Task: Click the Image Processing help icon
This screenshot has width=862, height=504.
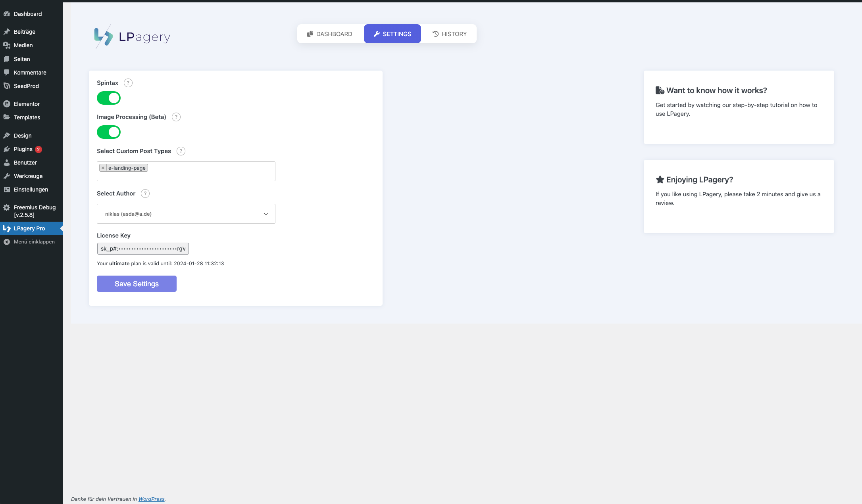Action: coord(176,117)
